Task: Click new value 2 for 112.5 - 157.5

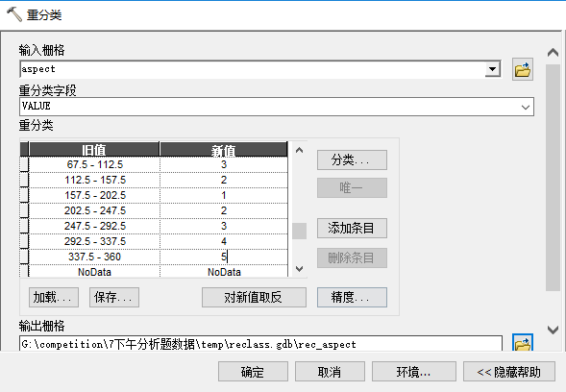Action: pos(224,180)
